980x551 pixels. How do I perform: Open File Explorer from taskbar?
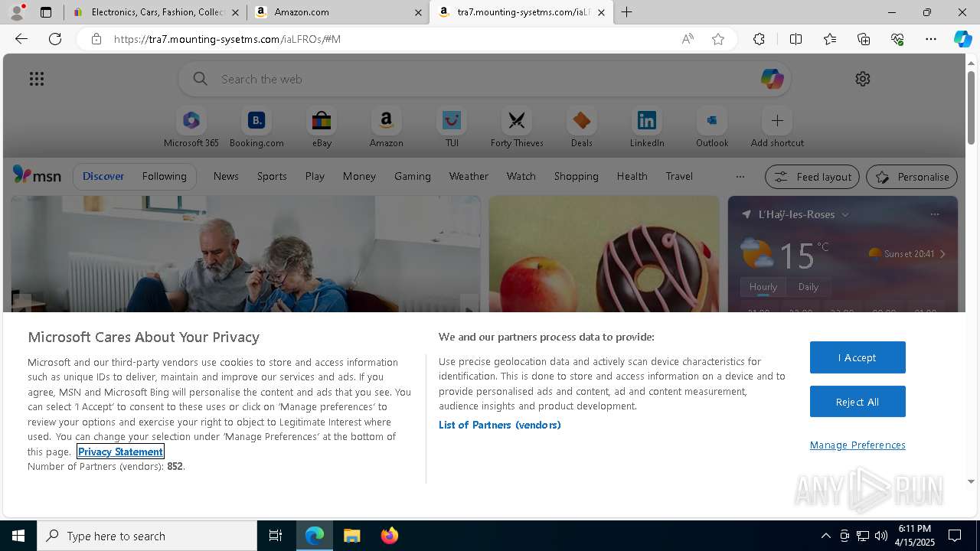click(352, 536)
